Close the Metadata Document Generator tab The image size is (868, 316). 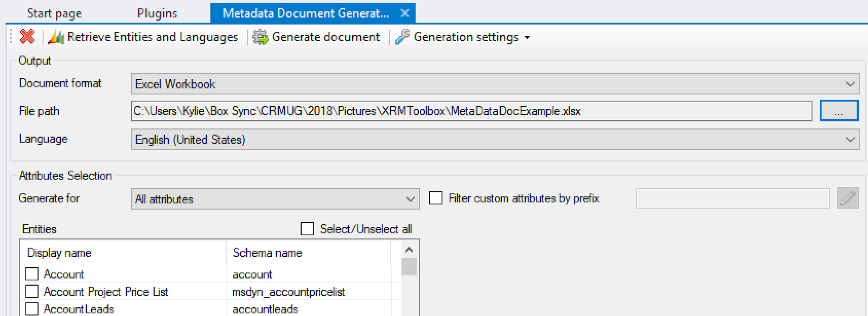[405, 13]
